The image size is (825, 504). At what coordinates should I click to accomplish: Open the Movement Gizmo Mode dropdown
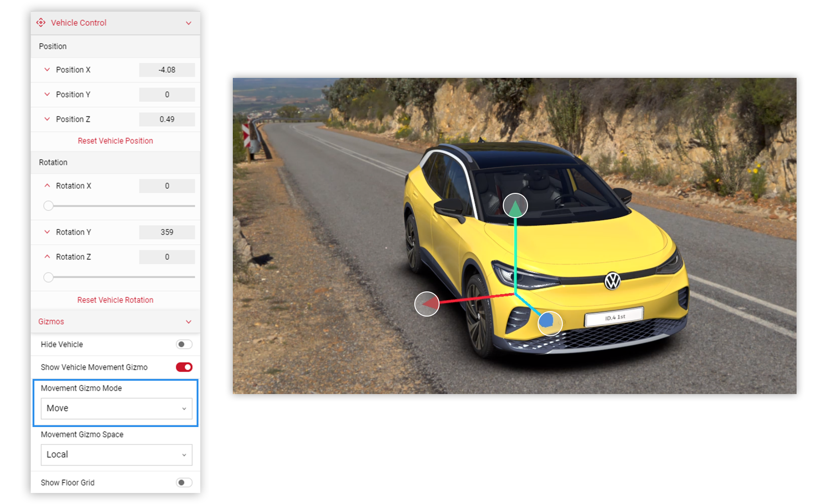click(x=116, y=408)
